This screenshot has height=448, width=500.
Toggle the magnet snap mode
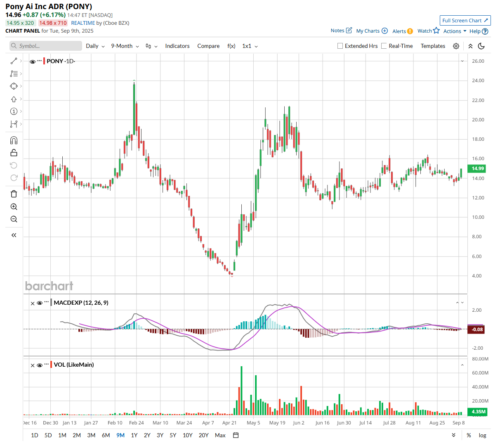pyautogui.click(x=14, y=140)
